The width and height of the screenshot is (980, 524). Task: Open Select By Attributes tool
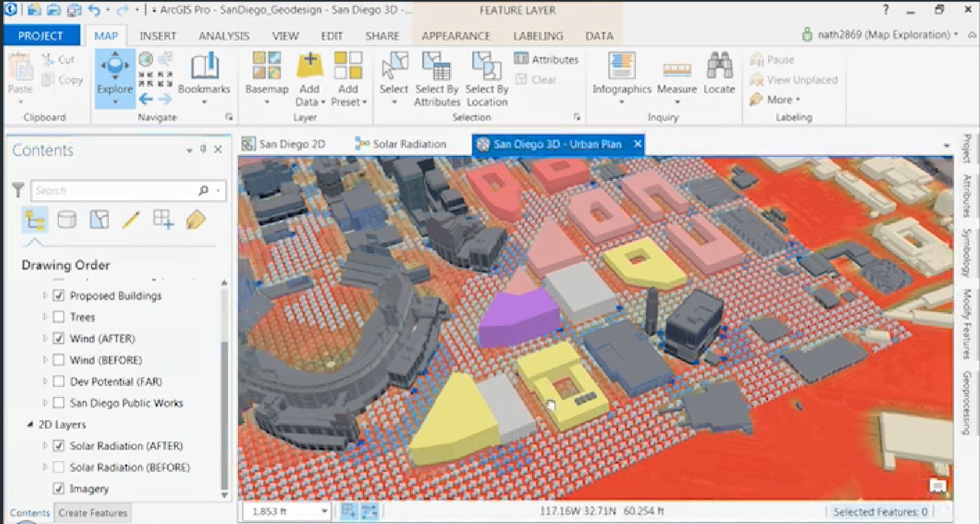tap(437, 79)
